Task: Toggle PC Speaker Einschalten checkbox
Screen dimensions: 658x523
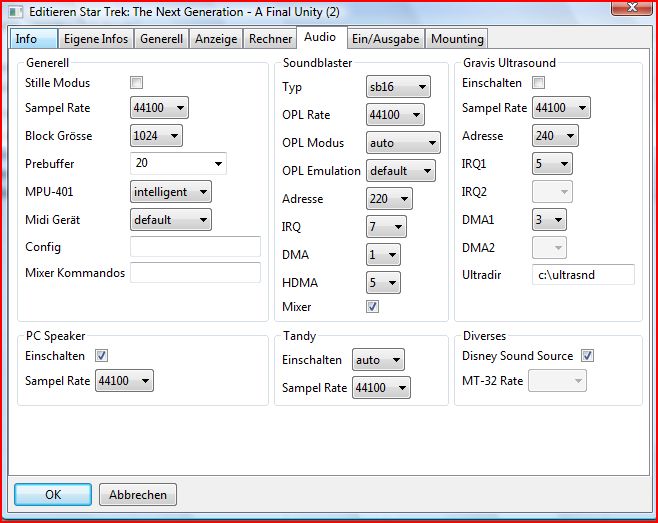Action: click(x=101, y=355)
